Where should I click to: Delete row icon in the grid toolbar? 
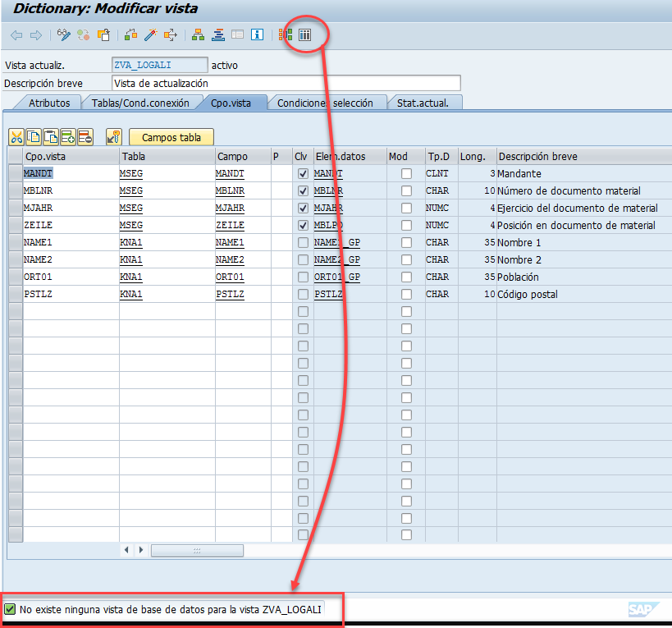85,137
